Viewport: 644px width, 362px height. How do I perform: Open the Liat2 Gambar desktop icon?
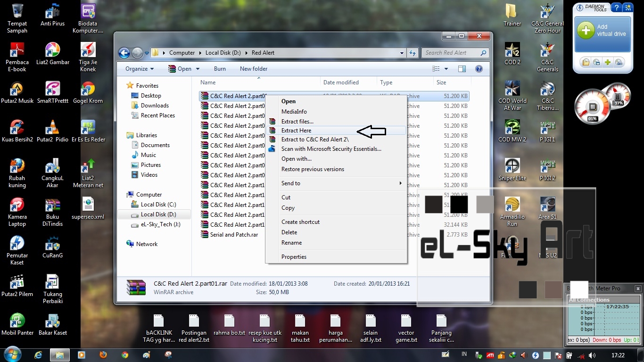point(52,53)
